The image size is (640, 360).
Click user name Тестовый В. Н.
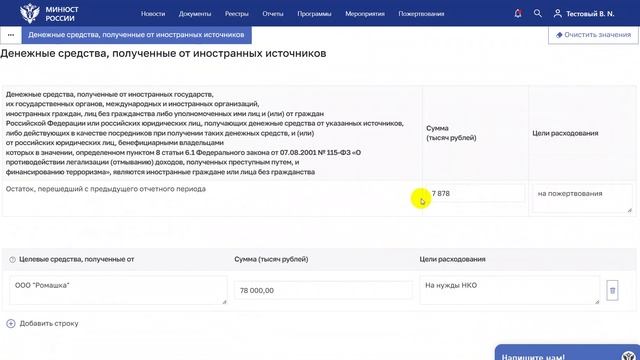coord(590,13)
